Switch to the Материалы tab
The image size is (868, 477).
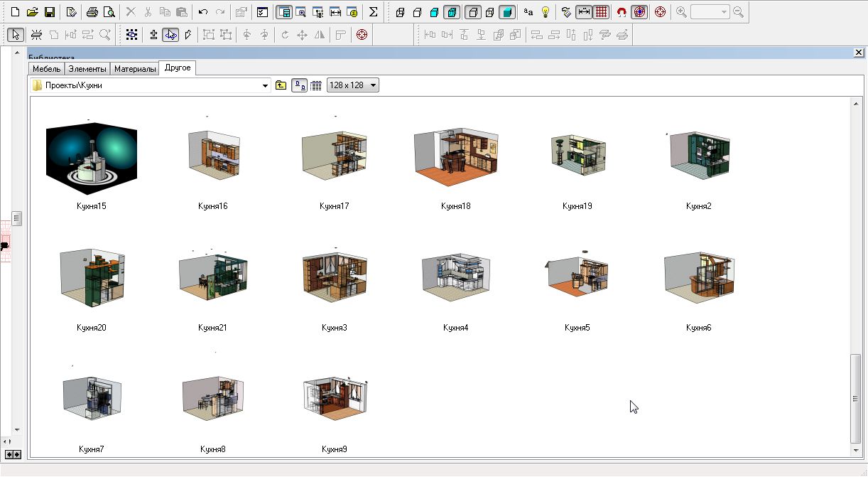[x=134, y=69]
